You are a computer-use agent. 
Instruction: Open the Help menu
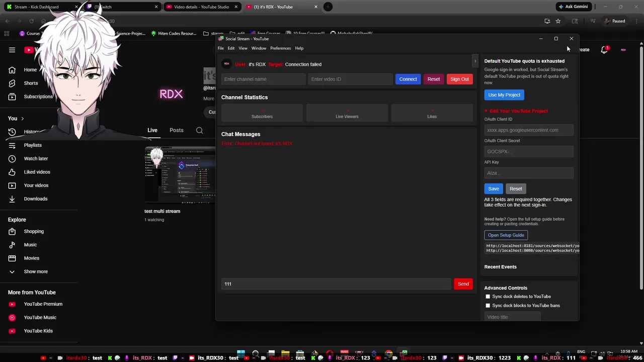pyautogui.click(x=299, y=48)
